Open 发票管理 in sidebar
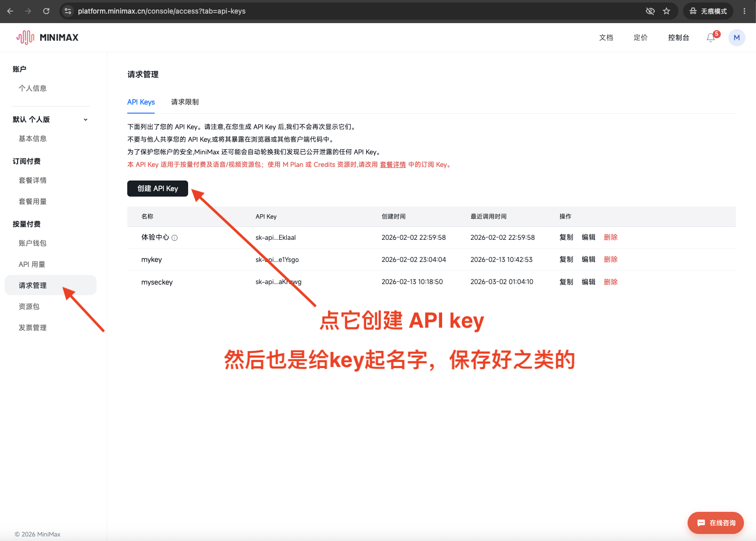 tap(33, 328)
